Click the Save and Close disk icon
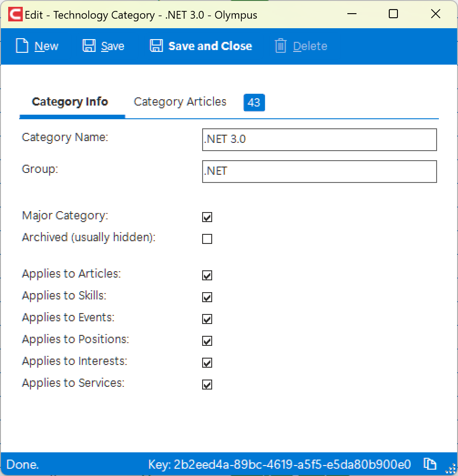 [x=157, y=46]
